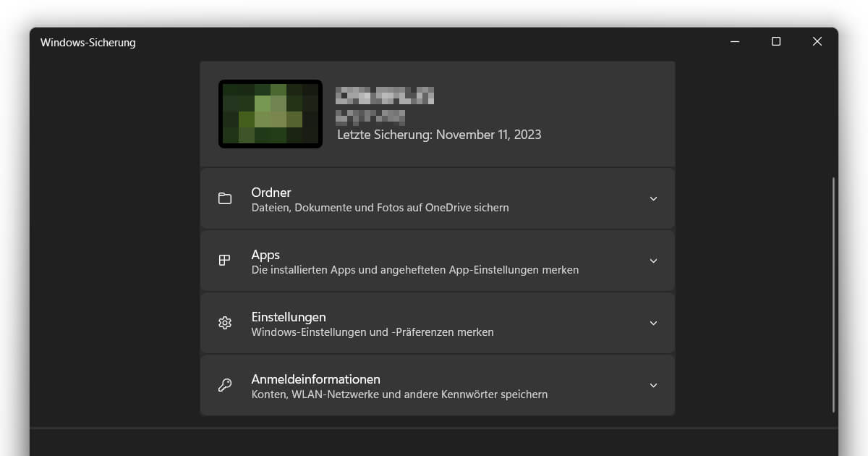This screenshot has height=456, width=868.
Task: Click the apps grid icon beside Apps
Action: pos(225,260)
